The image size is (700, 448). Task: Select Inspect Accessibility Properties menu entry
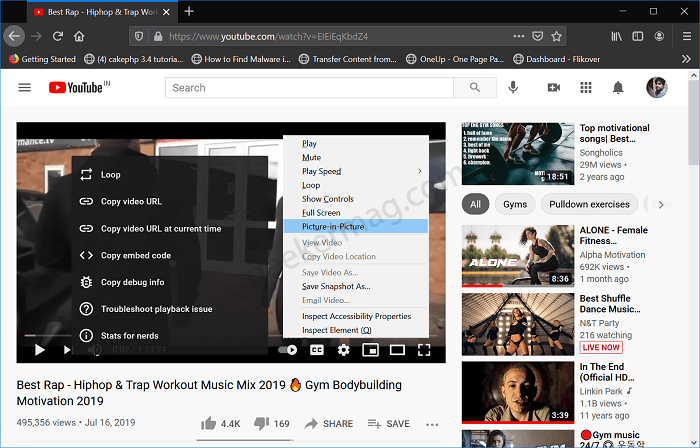click(356, 316)
